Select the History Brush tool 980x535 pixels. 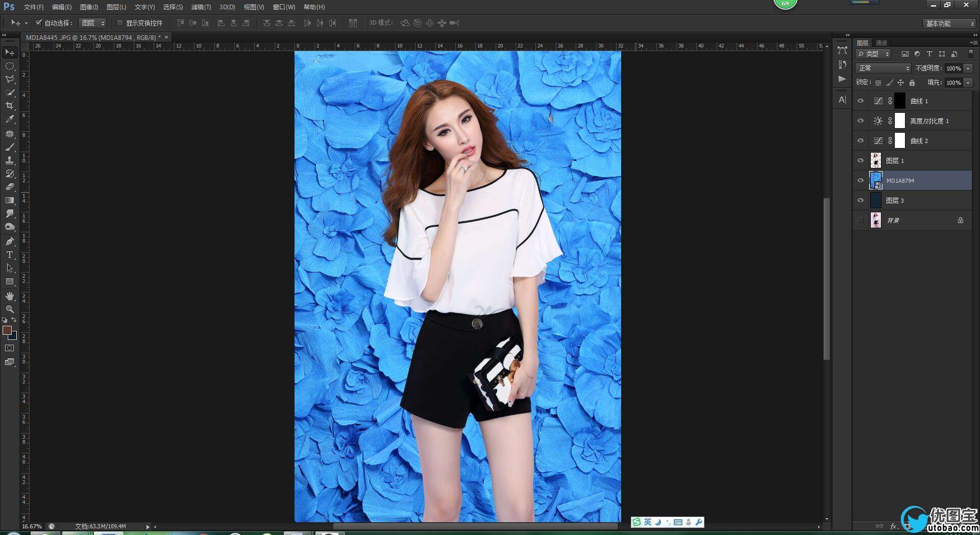[x=9, y=174]
